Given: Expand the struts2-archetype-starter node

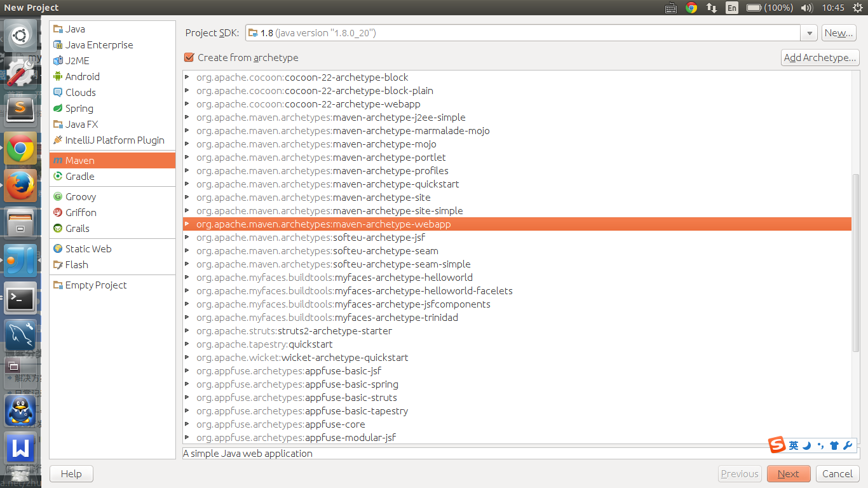Looking at the screenshot, I should click(187, 331).
